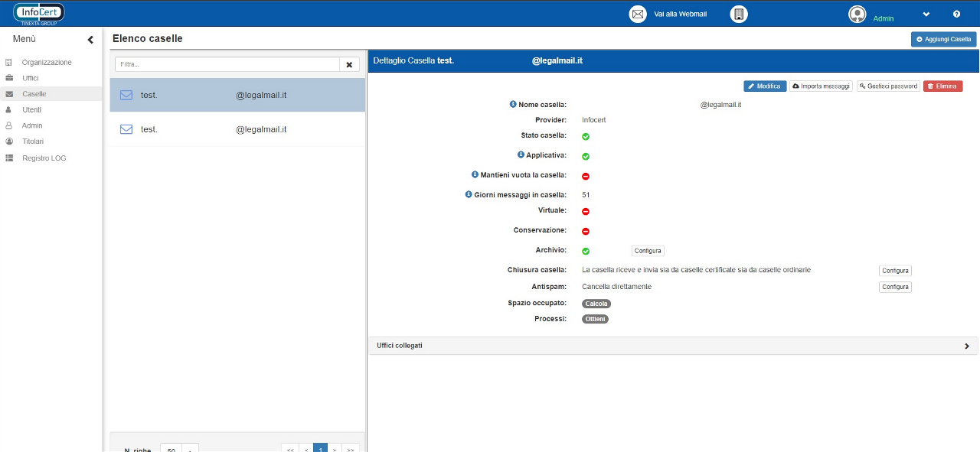Click info icon beside Nome casella
Viewport: 980px width, 452px height.
[x=513, y=104]
